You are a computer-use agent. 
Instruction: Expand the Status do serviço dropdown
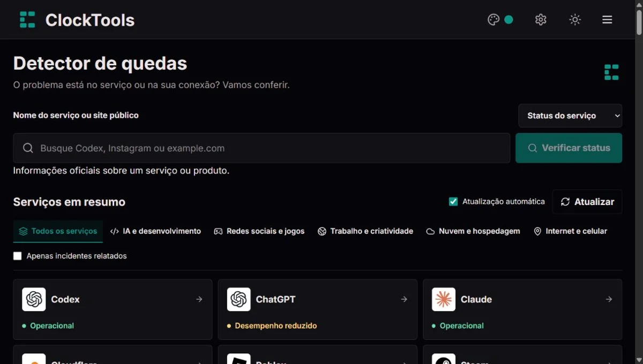[570, 116]
